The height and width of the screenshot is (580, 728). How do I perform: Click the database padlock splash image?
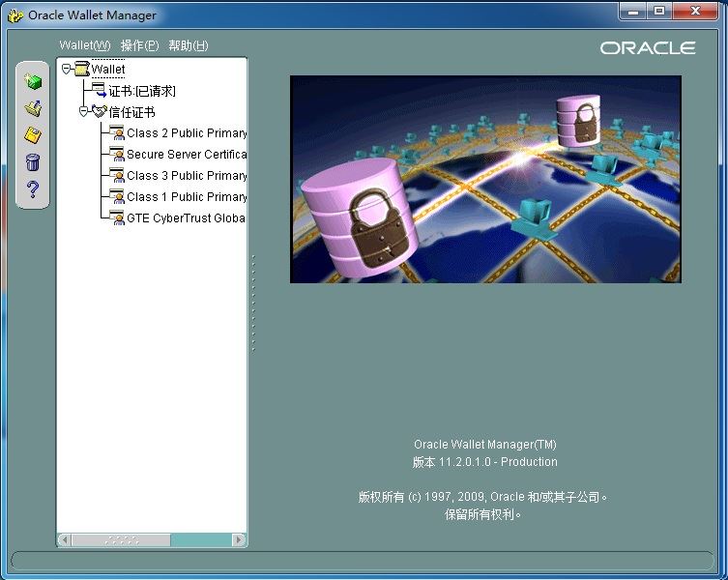pyautogui.click(x=485, y=179)
